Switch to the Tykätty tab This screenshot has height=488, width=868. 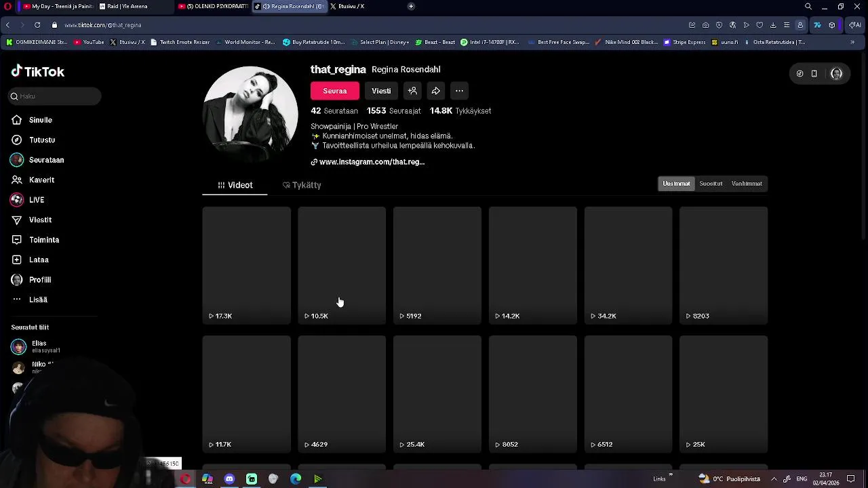[302, 185]
